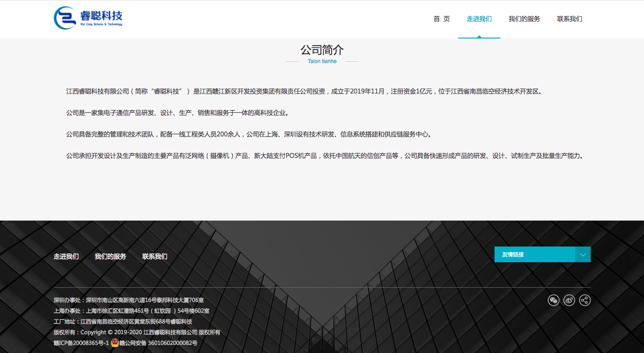Screen dimensions: 644x353
Task: Click paragraph starting 江西睿聪科技有限公司
Action: (304, 91)
